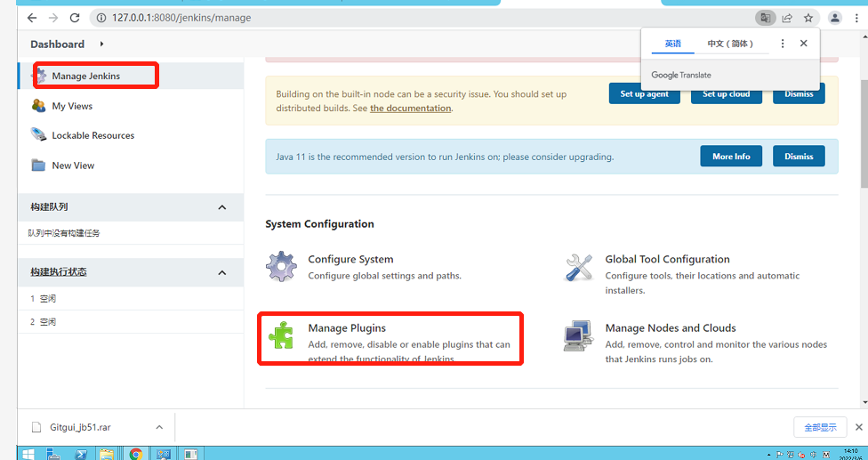Close the Google Translate popup
The width and height of the screenshot is (868, 460).
804,44
